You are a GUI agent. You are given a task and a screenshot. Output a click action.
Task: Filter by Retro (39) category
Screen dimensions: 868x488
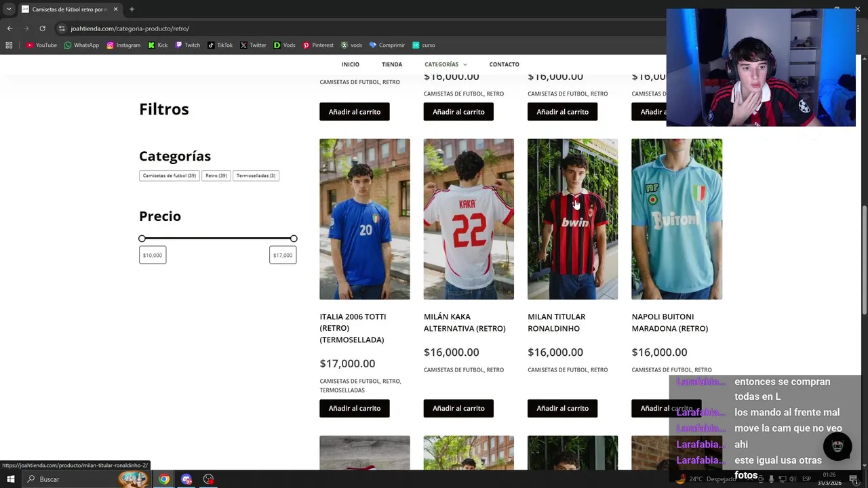[216, 176]
